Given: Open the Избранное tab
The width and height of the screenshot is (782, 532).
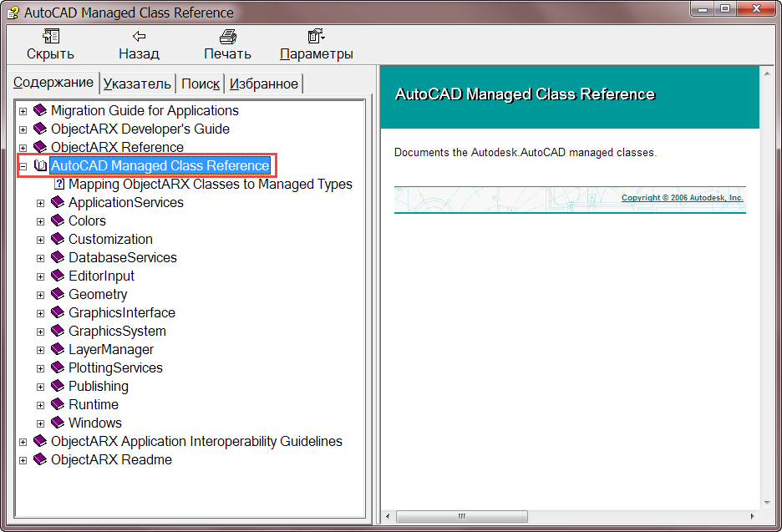Looking at the screenshot, I should point(264,84).
